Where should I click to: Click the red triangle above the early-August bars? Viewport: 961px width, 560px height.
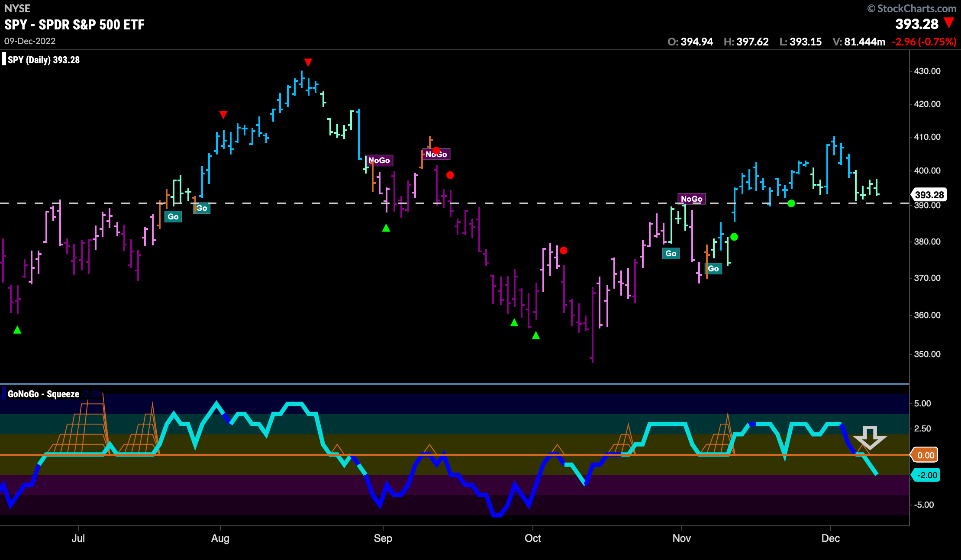point(223,115)
